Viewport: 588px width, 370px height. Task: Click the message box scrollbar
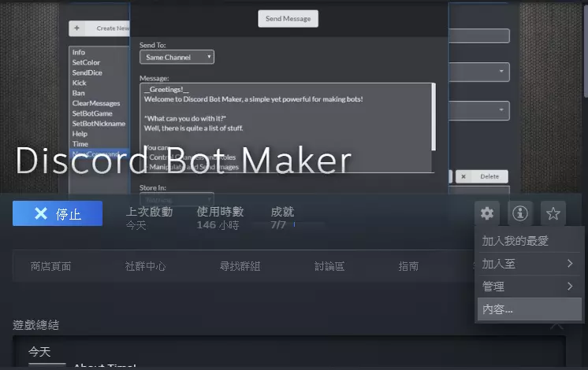pyautogui.click(x=434, y=117)
